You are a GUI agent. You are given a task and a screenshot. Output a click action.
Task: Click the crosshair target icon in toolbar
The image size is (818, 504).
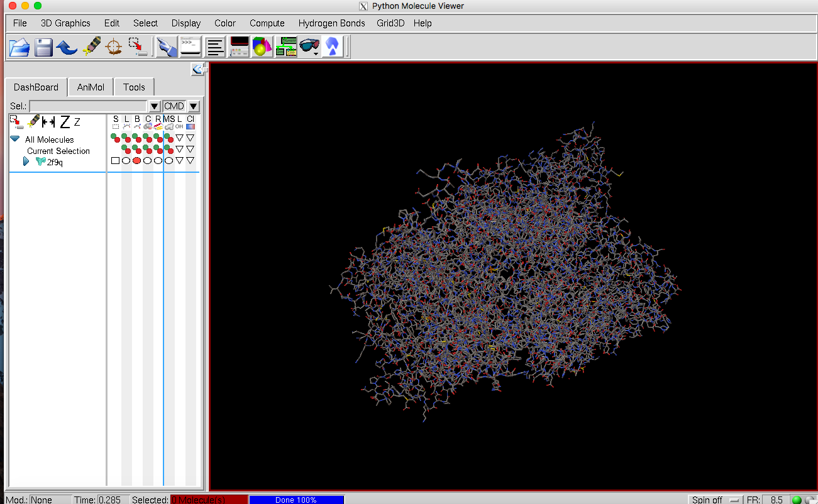[x=114, y=47]
